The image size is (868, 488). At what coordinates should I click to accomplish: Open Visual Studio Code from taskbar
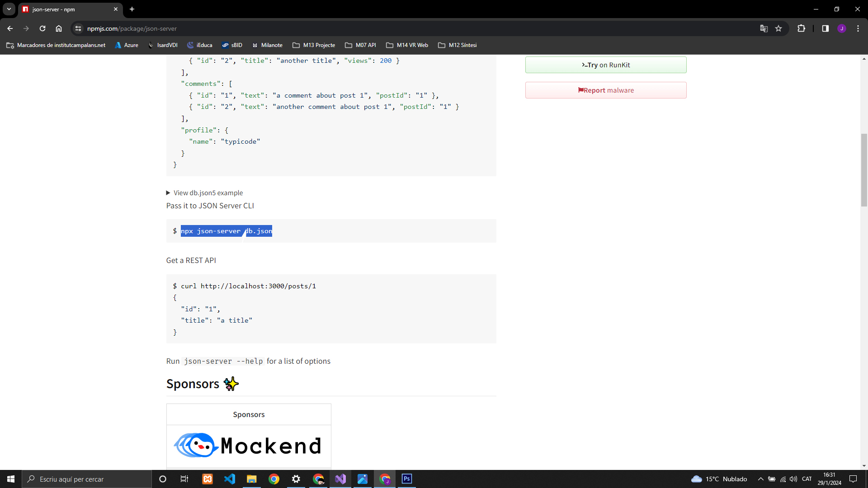coord(230,479)
